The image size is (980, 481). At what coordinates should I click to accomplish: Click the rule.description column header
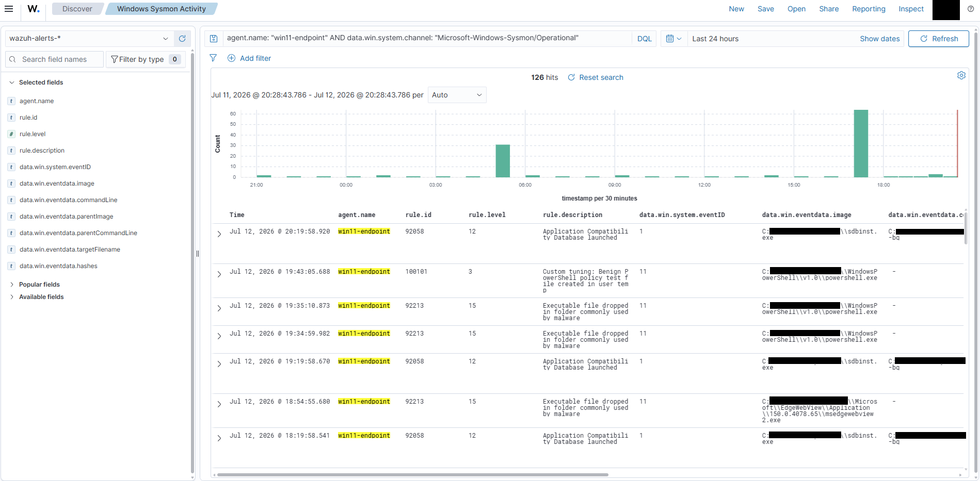572,215
